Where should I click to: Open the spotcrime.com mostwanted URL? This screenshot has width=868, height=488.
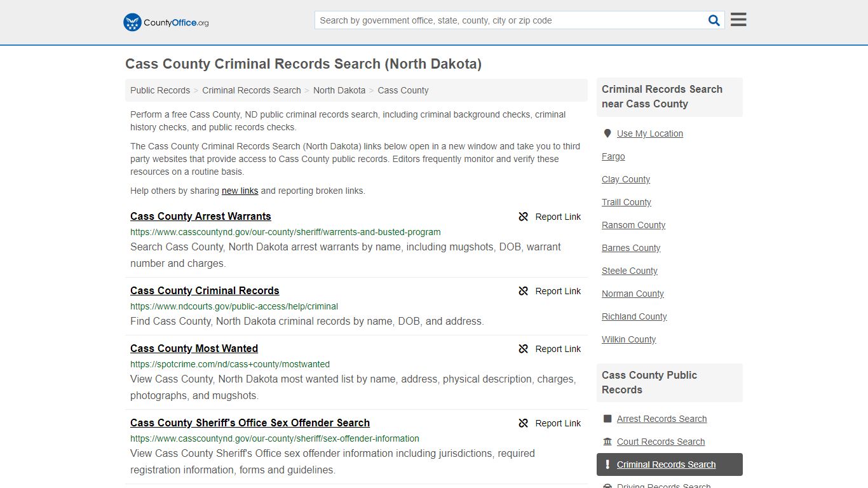coord(230,364)
